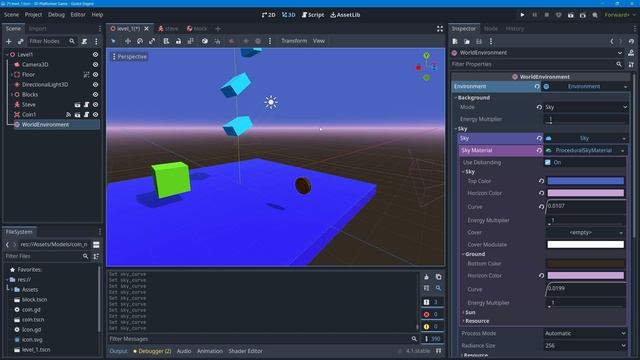The image size is (640, 360).
Task: Switch to the Node dock tab
Action: [491, 29]
